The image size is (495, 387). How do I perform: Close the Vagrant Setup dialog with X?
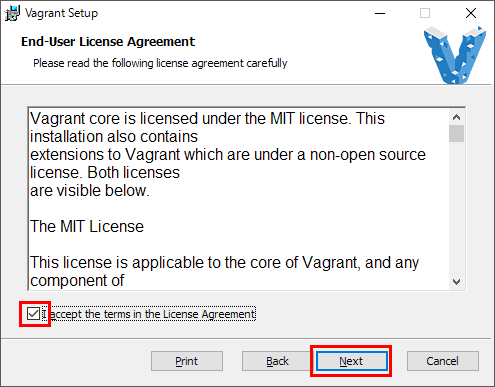(x=471, y=13)
